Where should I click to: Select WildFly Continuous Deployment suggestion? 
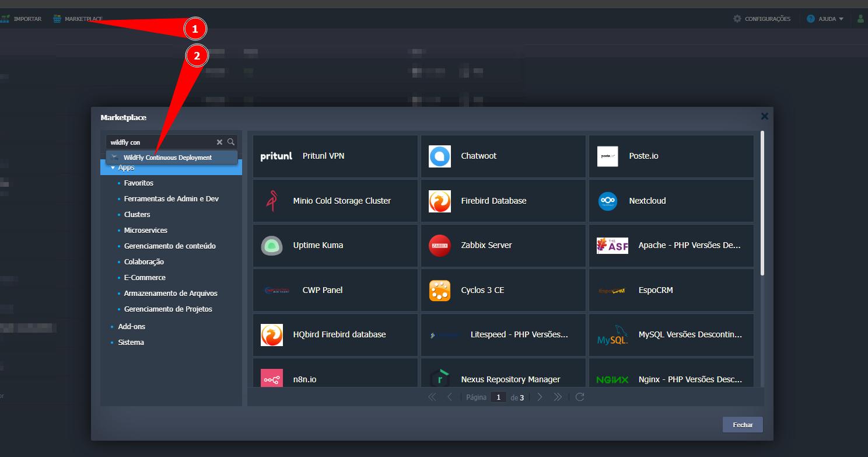(167, 158)
